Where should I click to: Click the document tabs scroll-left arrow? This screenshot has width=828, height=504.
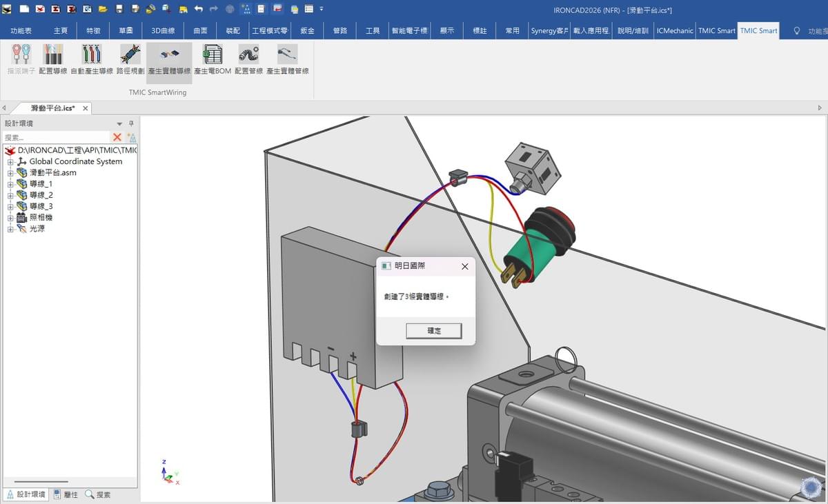click(x=4, y=108)
